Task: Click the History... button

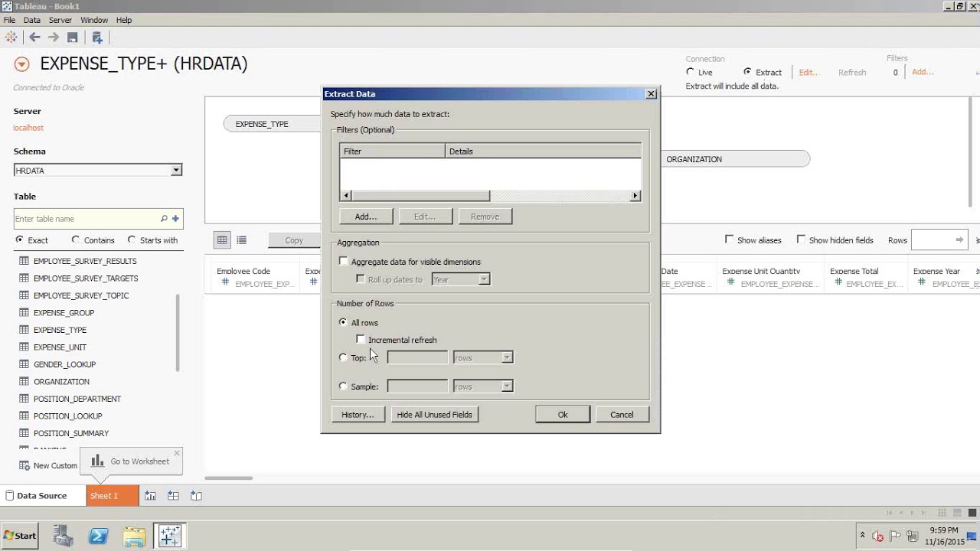Action: 358,415
